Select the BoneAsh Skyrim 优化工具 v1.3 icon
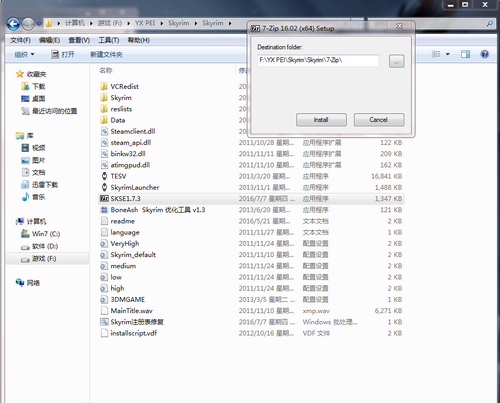This screenshot has height=403, width=500. (x=104, y=210)
